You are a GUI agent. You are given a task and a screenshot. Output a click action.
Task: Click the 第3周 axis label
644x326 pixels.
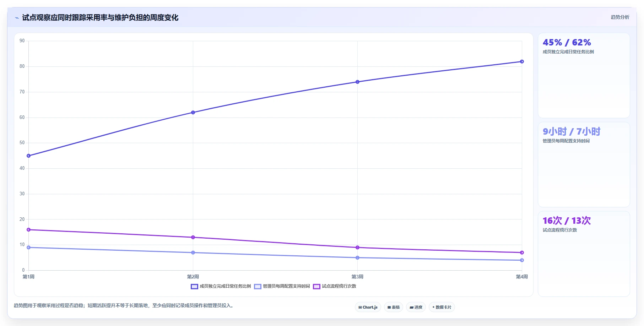358,277
